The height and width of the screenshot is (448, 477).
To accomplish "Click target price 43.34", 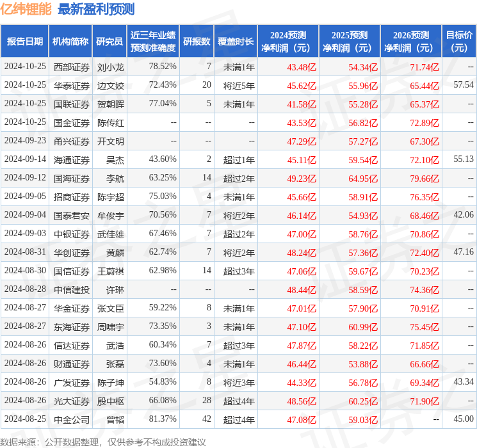I will pos(464,381).
